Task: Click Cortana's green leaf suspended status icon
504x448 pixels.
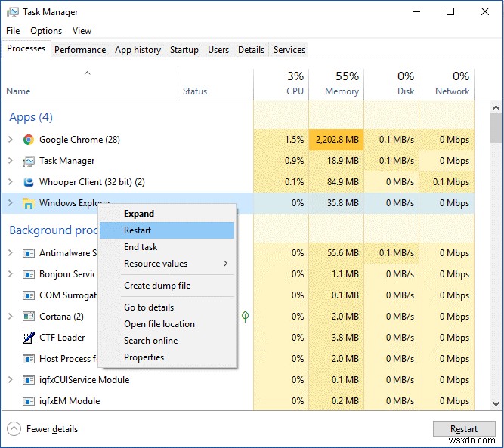Action: point(245,317)
